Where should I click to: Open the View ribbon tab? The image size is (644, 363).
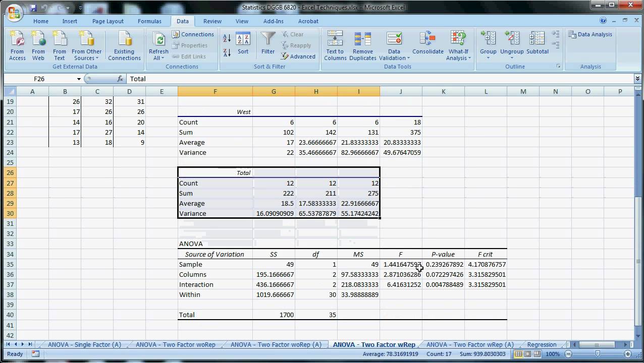pyautogui.click(x=242, y=21)
